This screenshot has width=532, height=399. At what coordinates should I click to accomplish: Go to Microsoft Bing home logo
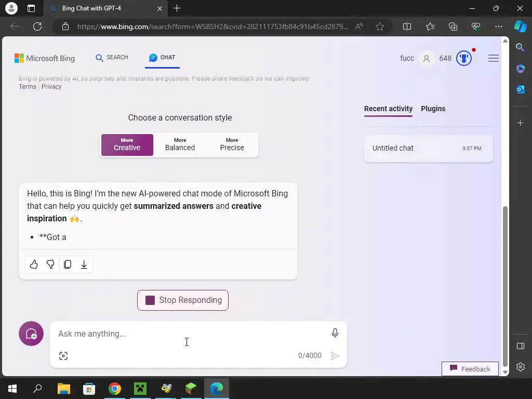(45, 58)
